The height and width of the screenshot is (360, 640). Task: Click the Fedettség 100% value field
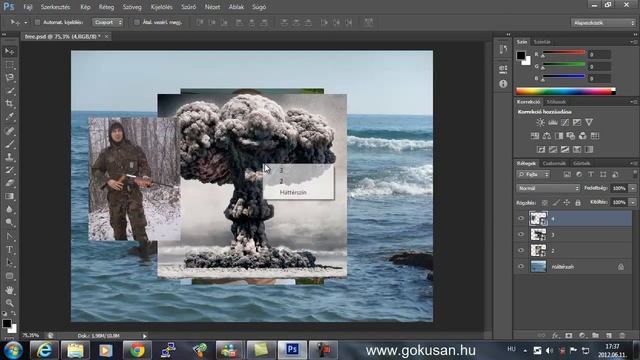(x=619, y=188)
